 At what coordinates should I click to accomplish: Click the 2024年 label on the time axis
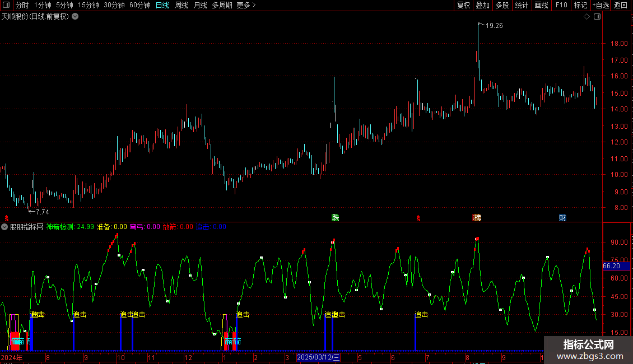pos(12,357)
